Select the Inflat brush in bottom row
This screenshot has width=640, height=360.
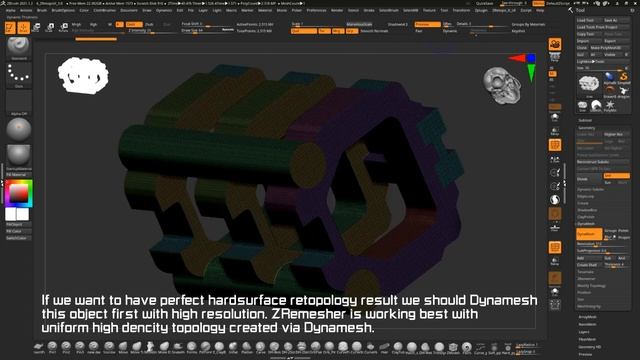[233, 347]
